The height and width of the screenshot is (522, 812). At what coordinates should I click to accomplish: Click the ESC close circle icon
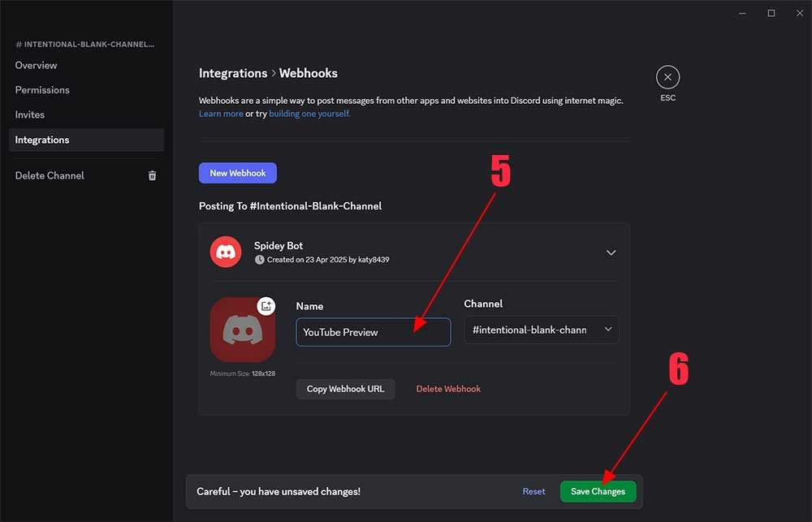click(x=667, y=77)
